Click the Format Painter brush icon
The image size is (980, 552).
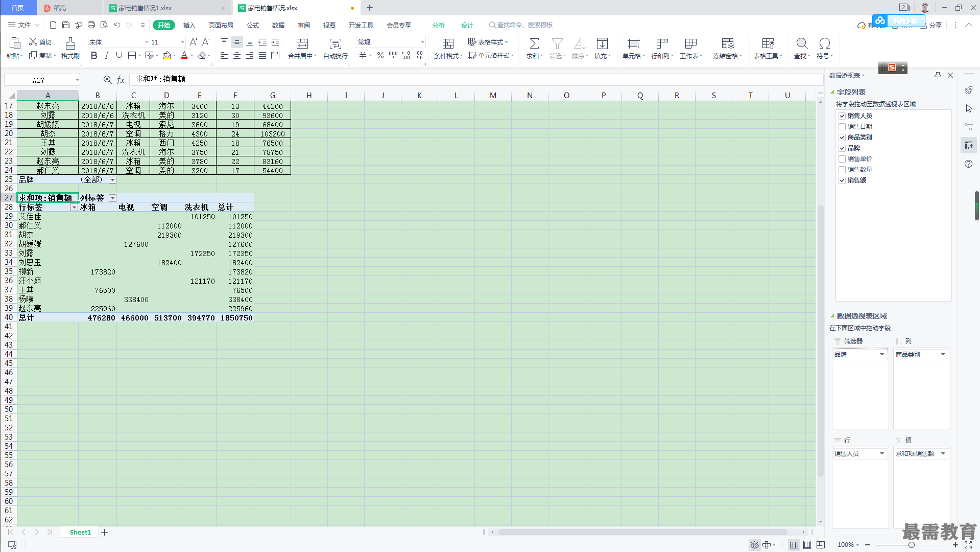(70, 43)
